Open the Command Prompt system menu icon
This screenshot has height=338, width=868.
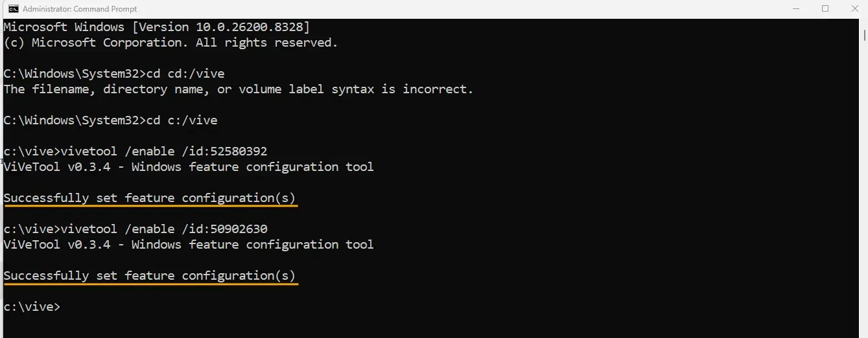click(x=13, y=9)
